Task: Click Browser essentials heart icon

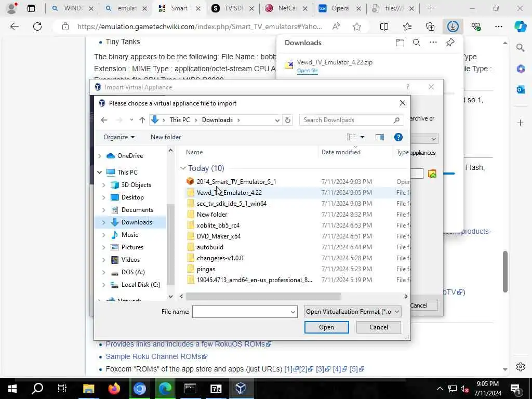Action: tap(476, 26)
